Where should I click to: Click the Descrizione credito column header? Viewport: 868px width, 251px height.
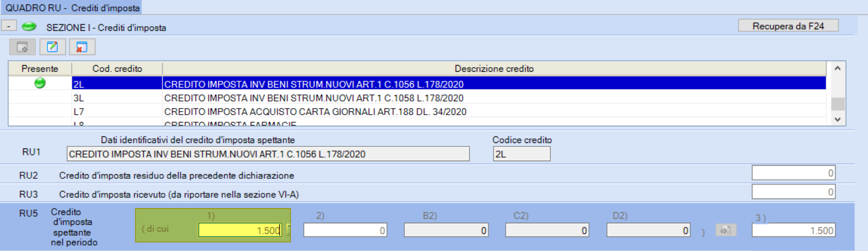(493, 69)
